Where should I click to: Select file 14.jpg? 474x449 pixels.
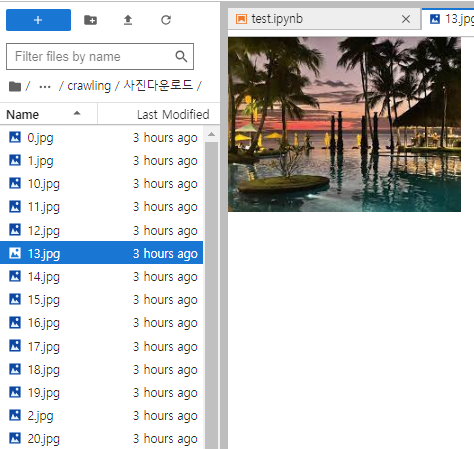[101, 276]
